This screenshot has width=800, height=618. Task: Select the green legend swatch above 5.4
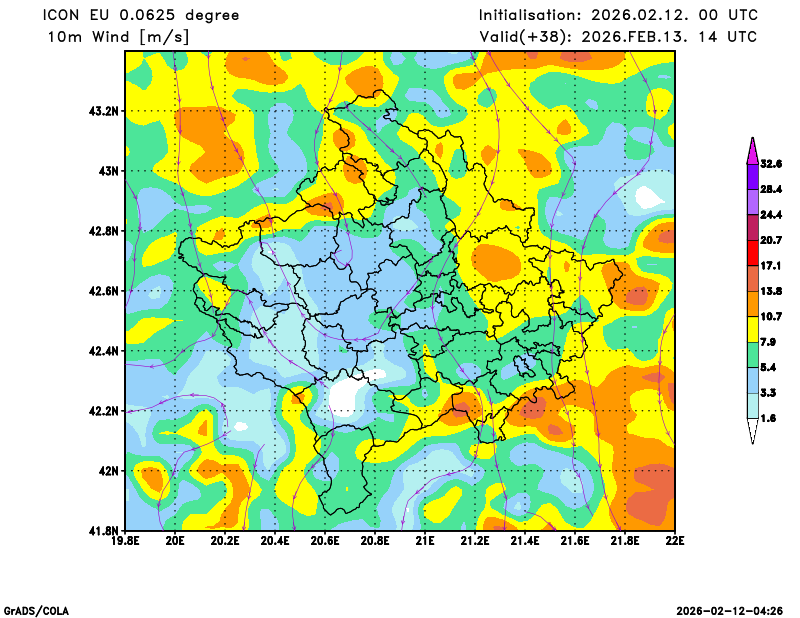[x=752, y=355]
